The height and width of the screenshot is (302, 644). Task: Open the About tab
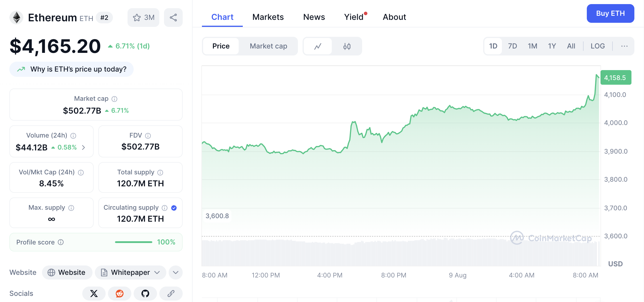pyautogui.click(x=394, y=17)
